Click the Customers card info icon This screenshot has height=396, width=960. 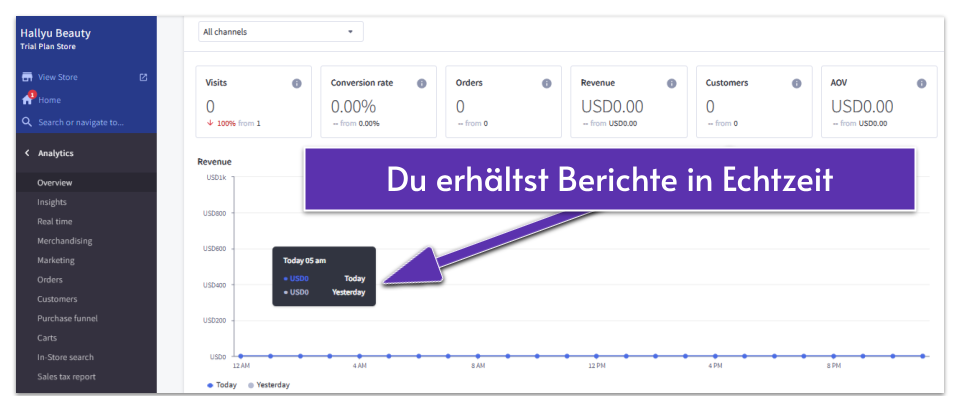tap(797, 83)
